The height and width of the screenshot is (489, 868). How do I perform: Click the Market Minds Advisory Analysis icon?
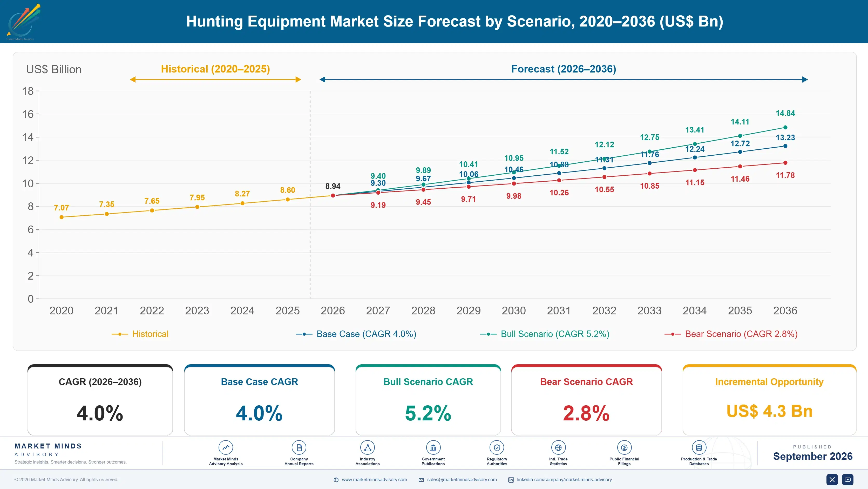(x=226, y=447)
